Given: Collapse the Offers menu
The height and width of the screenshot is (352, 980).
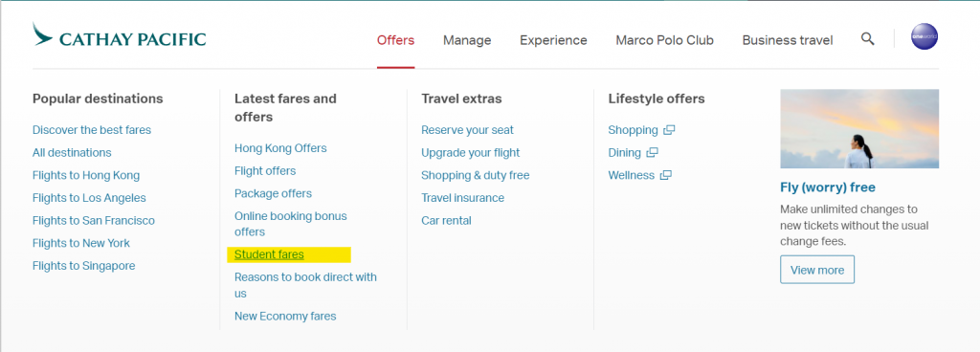Looking at the screenshot, I should [395, 40].
